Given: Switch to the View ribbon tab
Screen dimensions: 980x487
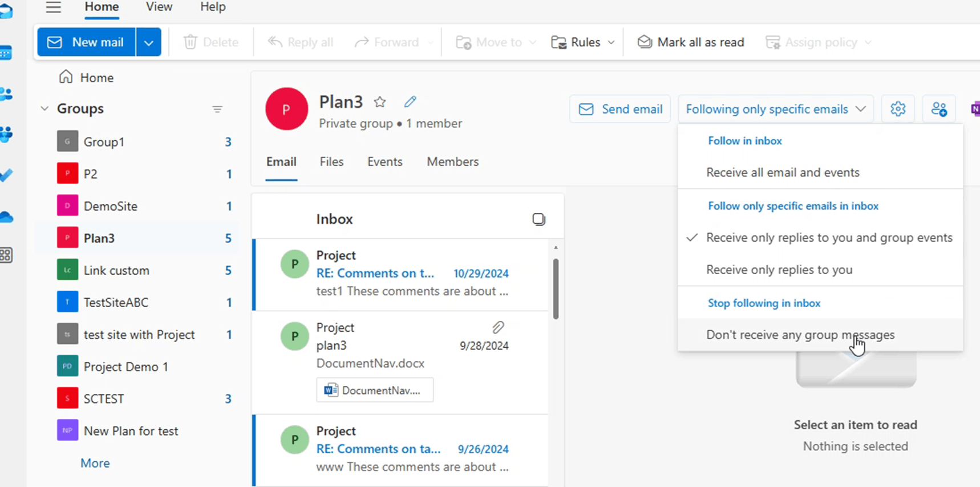Looking at the screenshot, I should (159, 7).
